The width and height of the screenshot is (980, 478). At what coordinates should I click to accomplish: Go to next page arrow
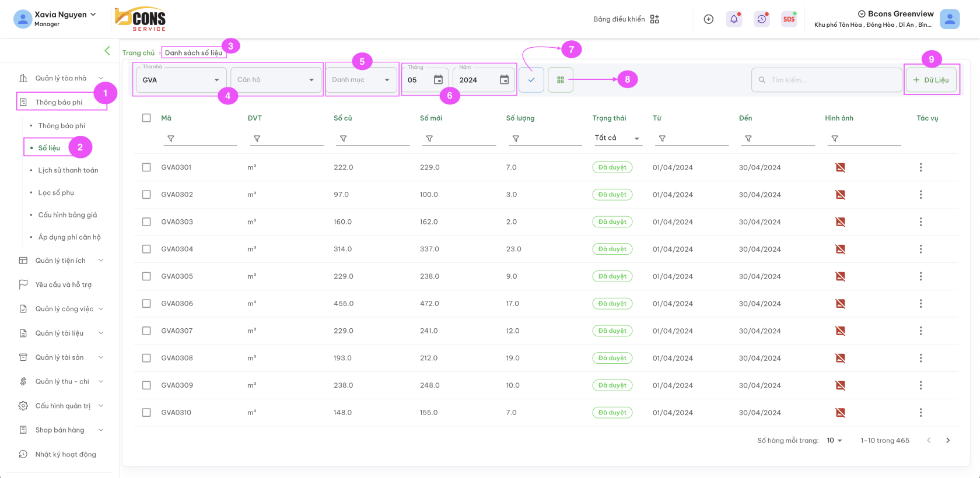pos(948,441)
